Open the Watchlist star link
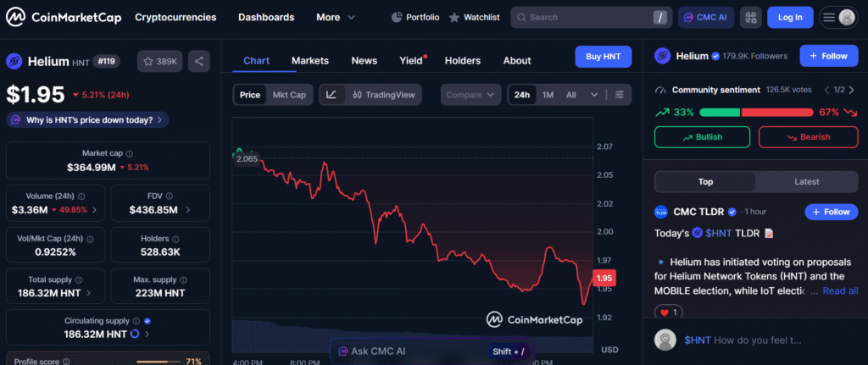The height and width of the screenshot is (365, 868). pos(474,17)
